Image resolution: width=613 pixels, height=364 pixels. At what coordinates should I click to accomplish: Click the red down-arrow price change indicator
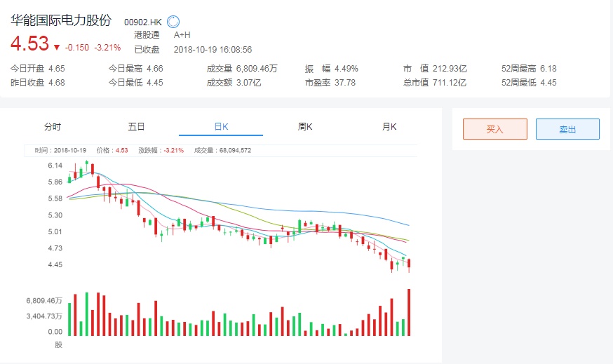pos(56,48)
